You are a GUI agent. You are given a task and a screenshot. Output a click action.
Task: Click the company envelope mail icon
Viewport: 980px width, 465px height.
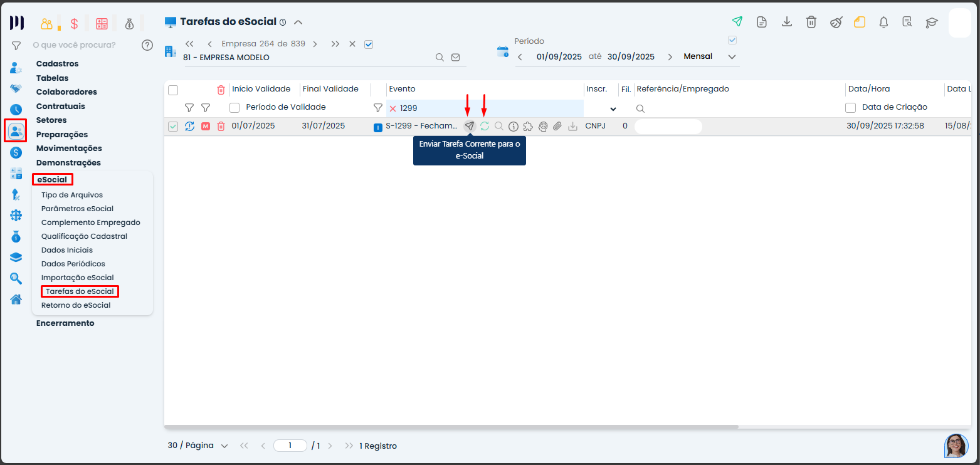click(x=456, y=57)
